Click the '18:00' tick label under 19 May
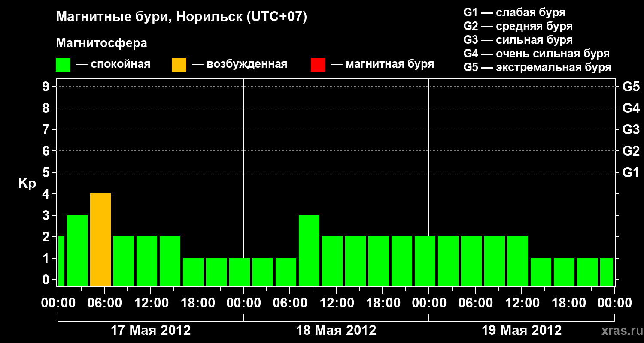Viewport: 644px width, 343px height. [568, 303]
